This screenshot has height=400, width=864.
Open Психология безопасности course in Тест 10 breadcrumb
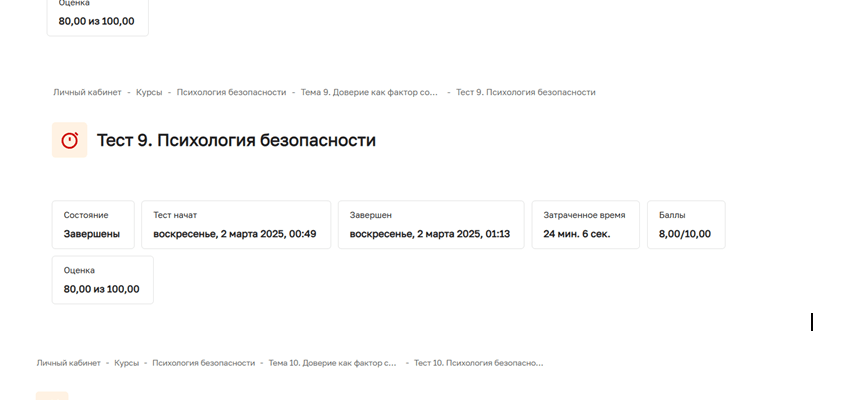(204, 363)
